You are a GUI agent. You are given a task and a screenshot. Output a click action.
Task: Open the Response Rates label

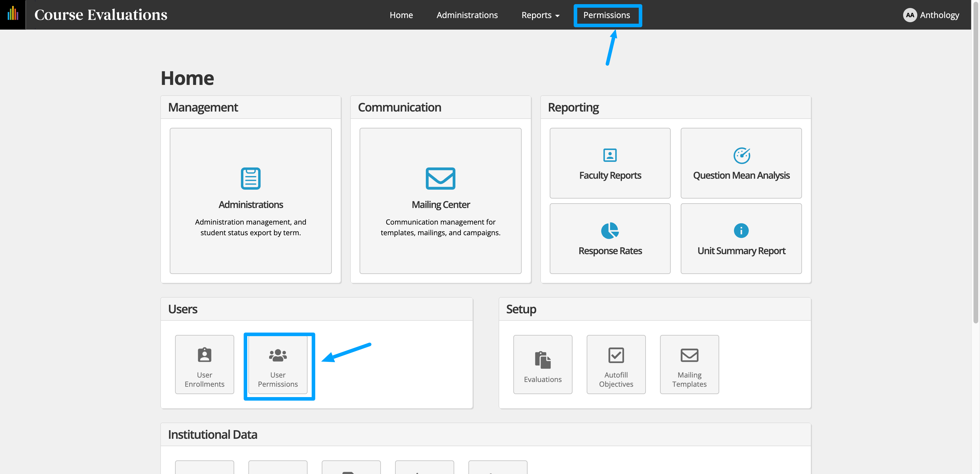[610, 251]
